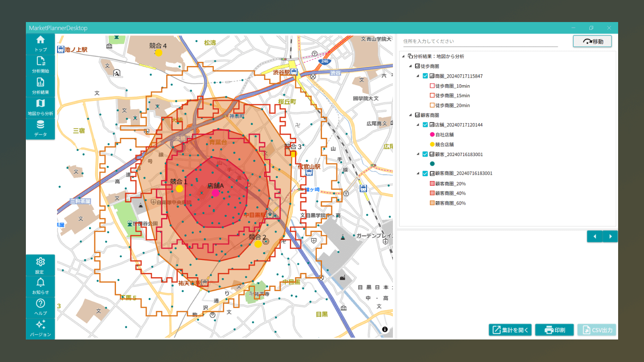Open バージョン info
This screenshot has height=362, width=644.
[x=40, y=328]
